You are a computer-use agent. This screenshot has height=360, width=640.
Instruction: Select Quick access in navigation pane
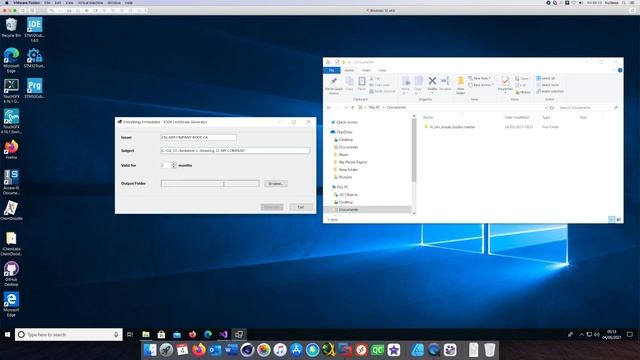347,122
